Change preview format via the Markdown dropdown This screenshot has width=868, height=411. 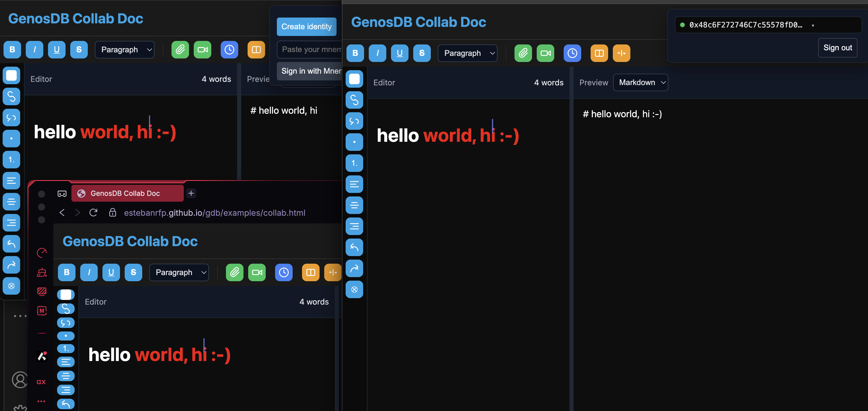(640, 82)
